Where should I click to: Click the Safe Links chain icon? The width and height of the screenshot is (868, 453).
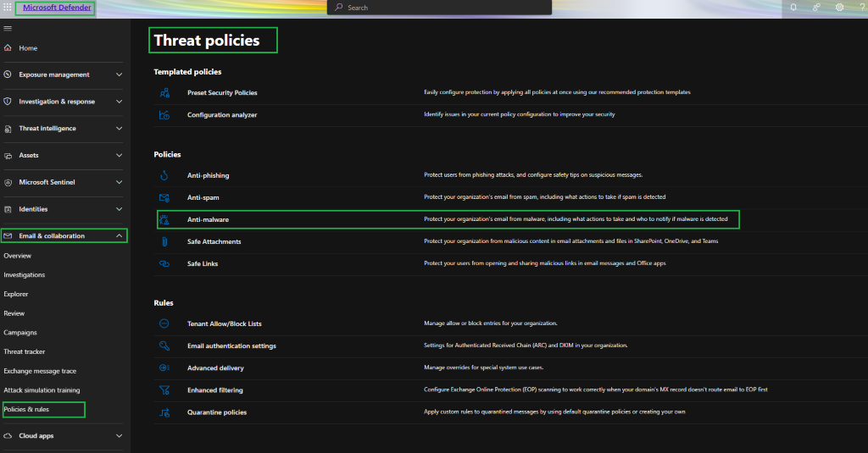[164, 264]
